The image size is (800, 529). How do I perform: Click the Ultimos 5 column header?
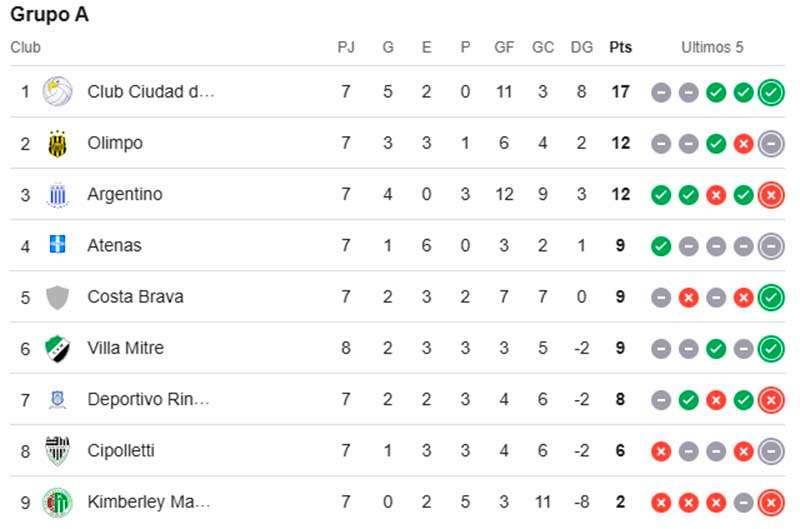712,47
